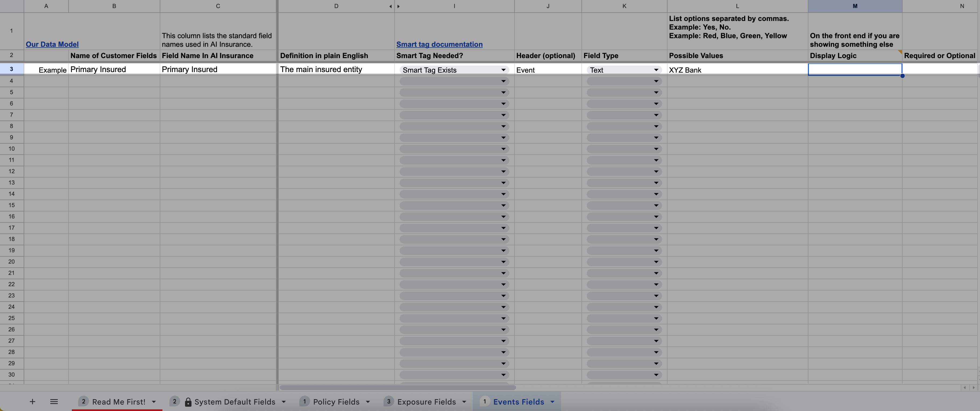
Task: Click the left hidden-columns arrow after column D
Action: click(x=390, y=6)
